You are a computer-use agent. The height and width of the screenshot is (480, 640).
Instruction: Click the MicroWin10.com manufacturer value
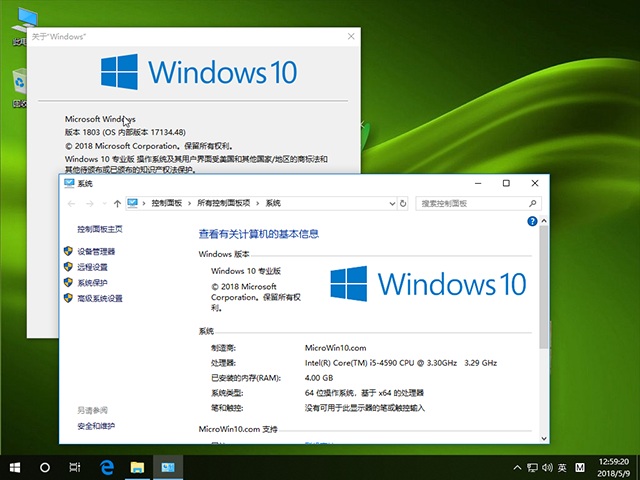coord(336,348)
